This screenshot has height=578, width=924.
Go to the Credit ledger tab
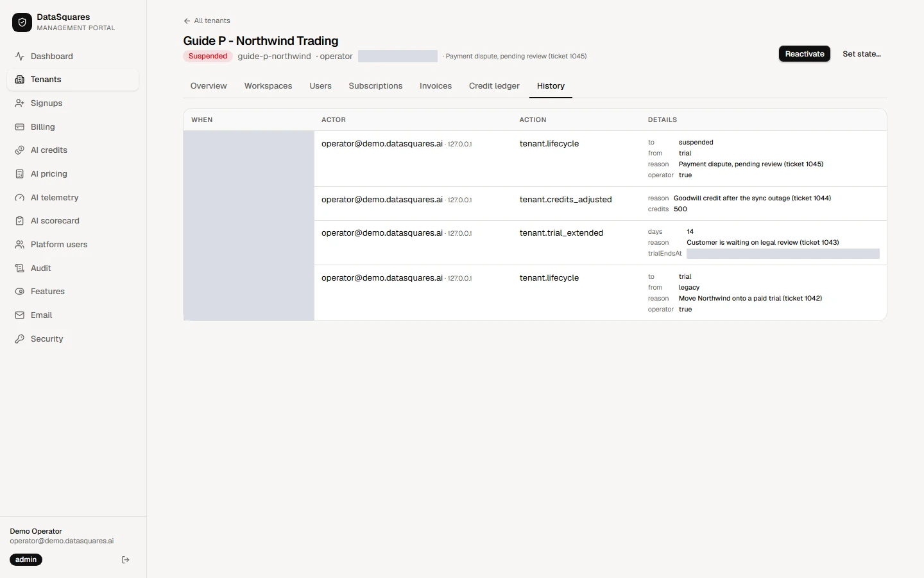click(494, 86)
